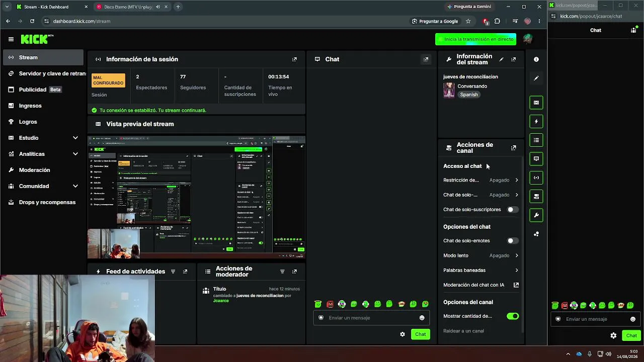Viewport: 644px width, 362px height.
Task: Bookmark this page with the star icon
Action: (x=468, y=21)
